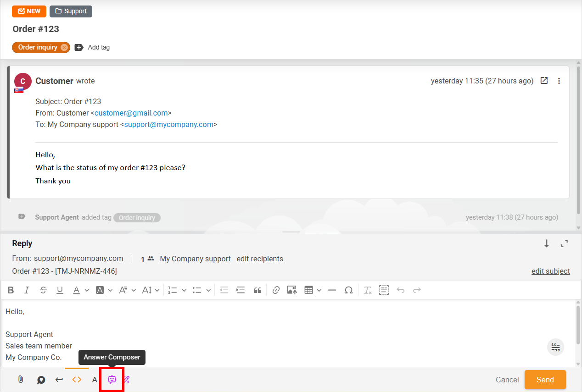Open the Answer Composer

click(x=112, y=379)
